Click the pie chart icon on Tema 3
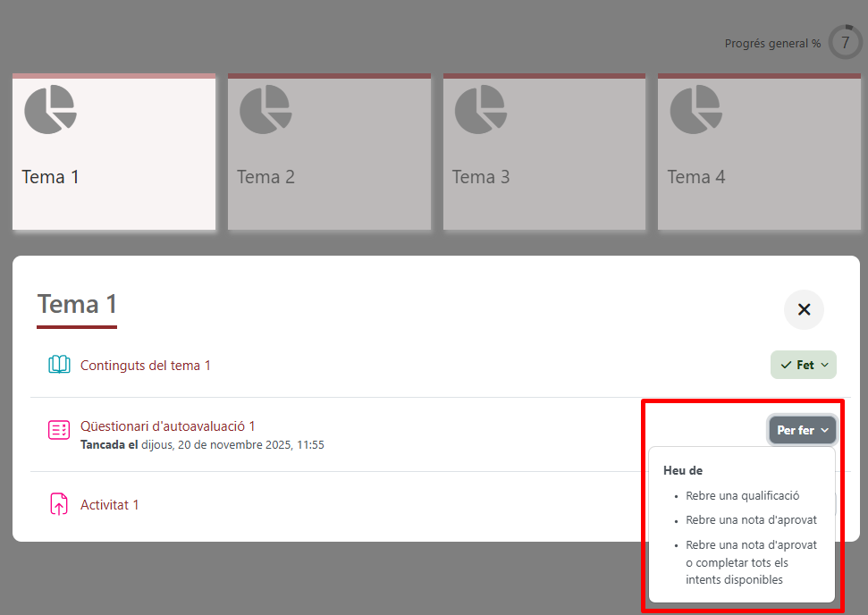The width and height of the screenshot is (868, 615). tap(481, 110)
